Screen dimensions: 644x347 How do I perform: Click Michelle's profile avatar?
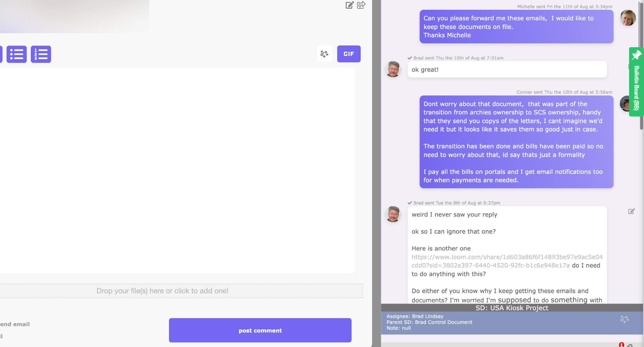click(x=628, y=18)
